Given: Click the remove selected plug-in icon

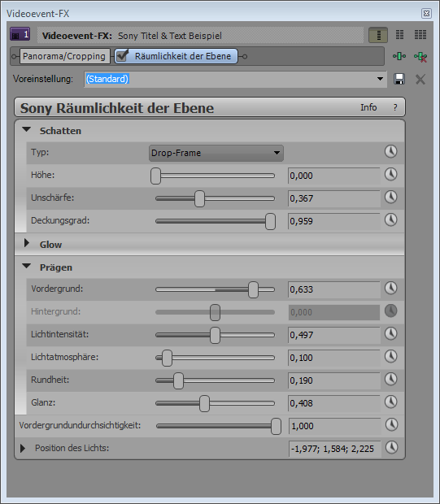Looking at the screenshot, I should tap(420, 57).
